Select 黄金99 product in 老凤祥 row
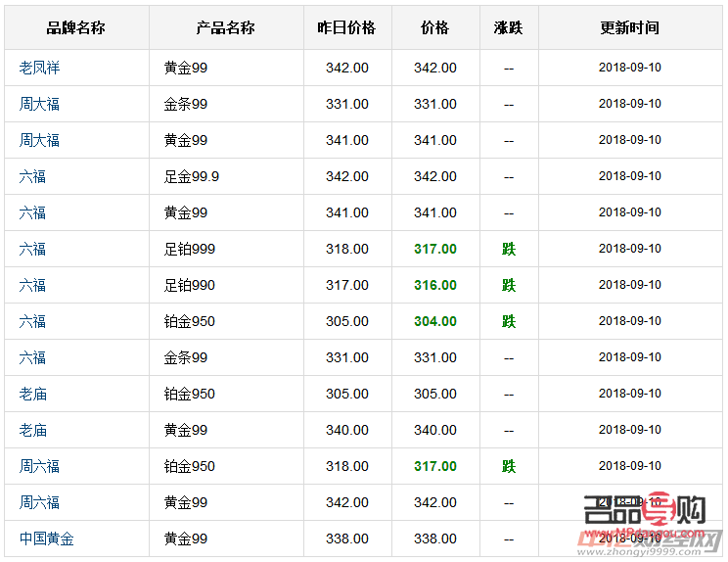 pyautogui.click(x=186, y=68)
